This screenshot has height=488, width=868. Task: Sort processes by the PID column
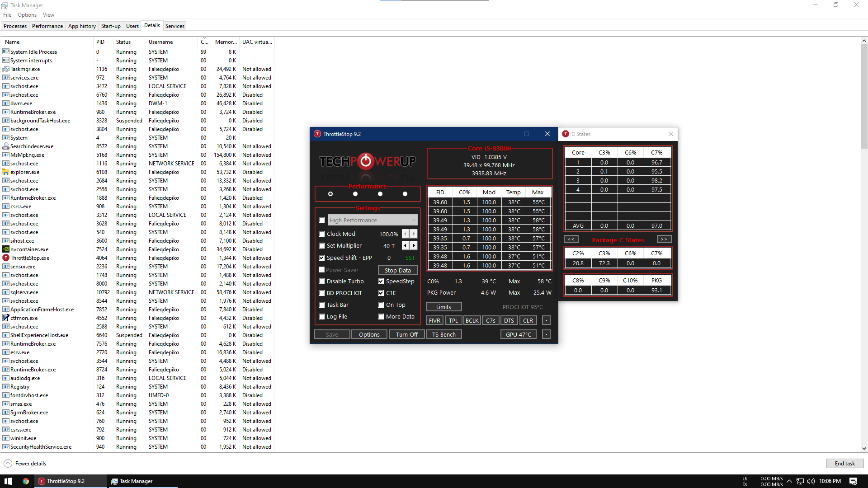[104, 42]
